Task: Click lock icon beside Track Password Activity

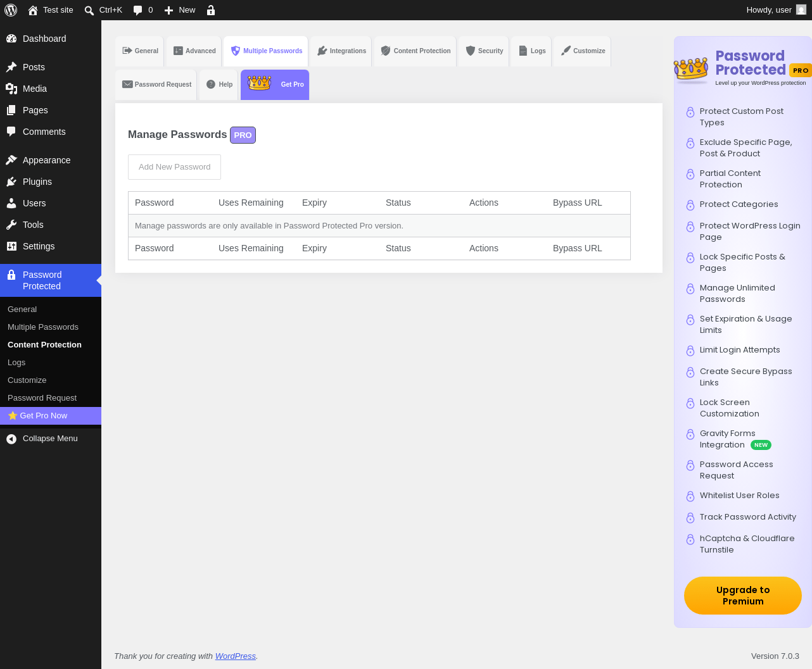Action: [x=690, y=518]
